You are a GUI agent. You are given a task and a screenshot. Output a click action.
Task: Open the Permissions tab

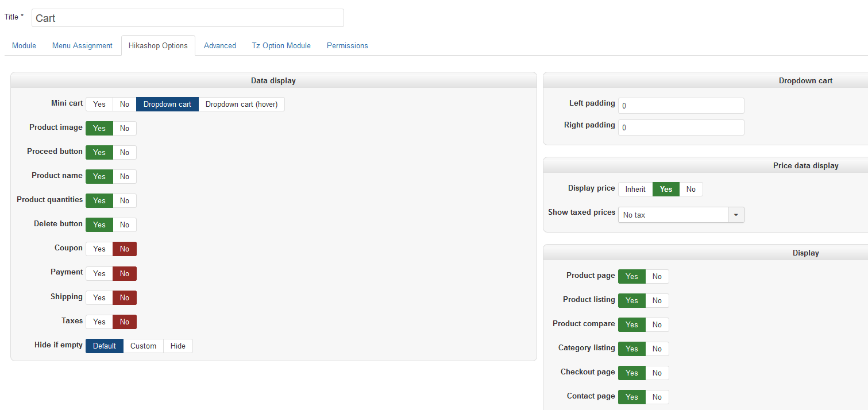348,45
